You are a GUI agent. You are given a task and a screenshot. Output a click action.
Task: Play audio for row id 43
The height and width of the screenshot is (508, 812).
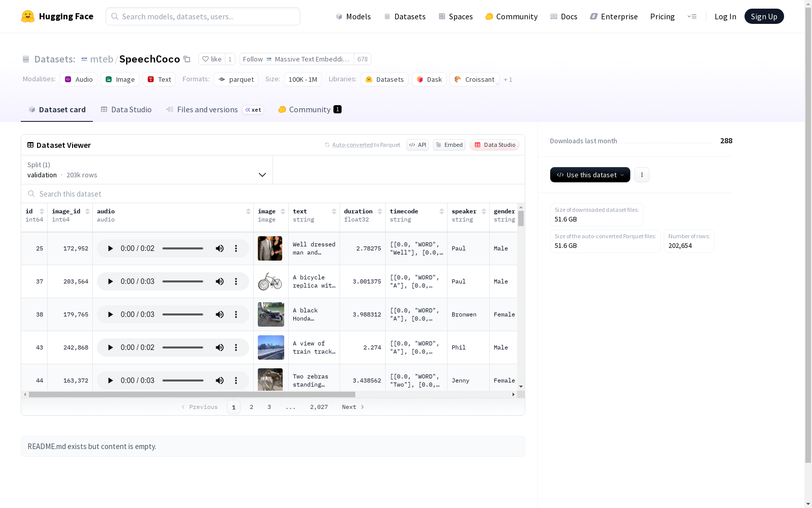[x=110, y=347]
